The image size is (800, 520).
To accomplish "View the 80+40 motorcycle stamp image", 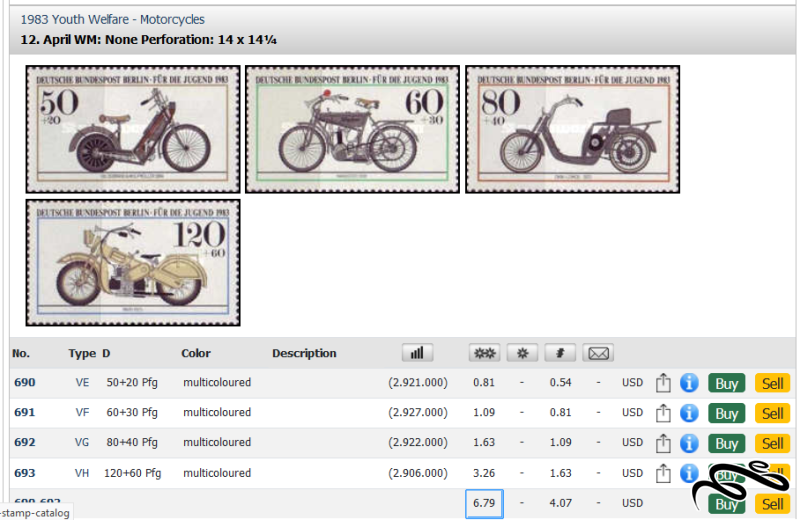I will click(572, 129).
